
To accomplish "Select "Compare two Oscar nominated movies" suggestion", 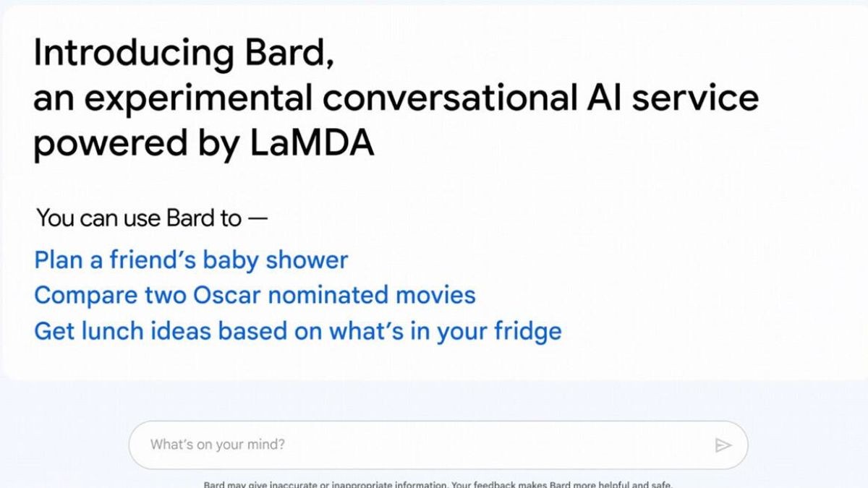I will [255, 295].
